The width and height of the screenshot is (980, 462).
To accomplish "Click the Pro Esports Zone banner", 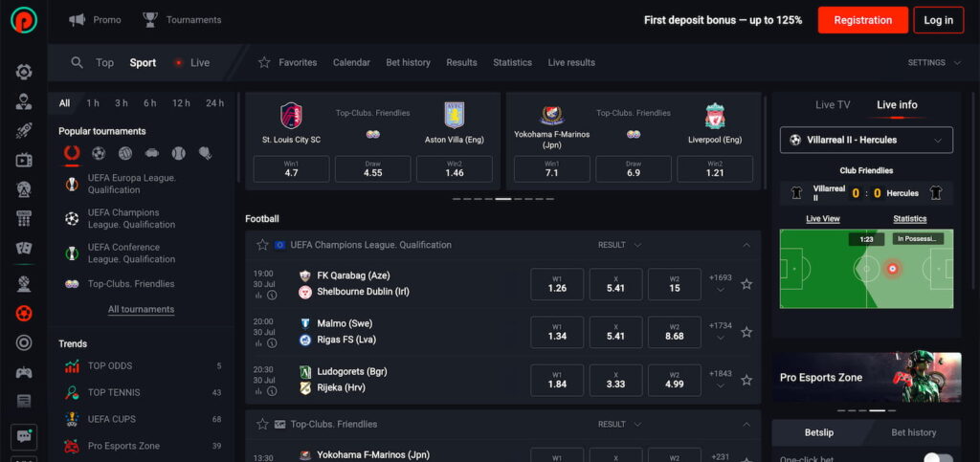I will (866, 377).
